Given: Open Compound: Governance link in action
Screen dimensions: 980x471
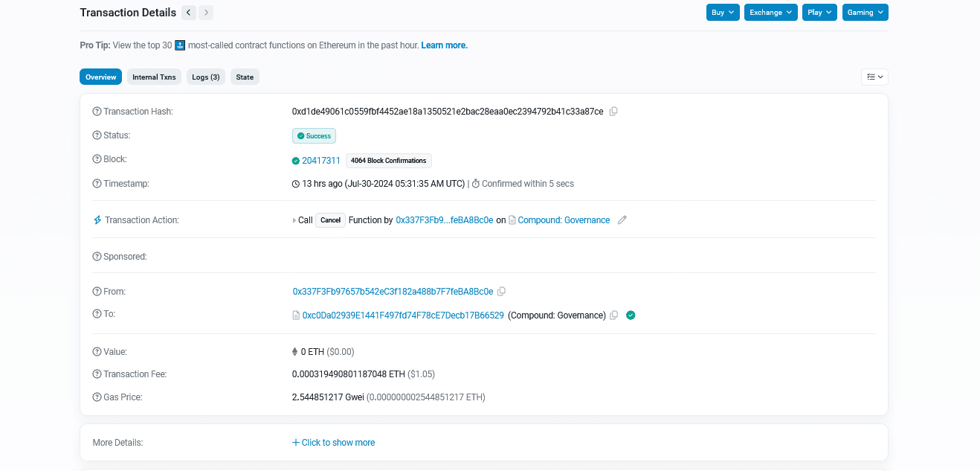Looking at the screenshot, I should [564, 220].
